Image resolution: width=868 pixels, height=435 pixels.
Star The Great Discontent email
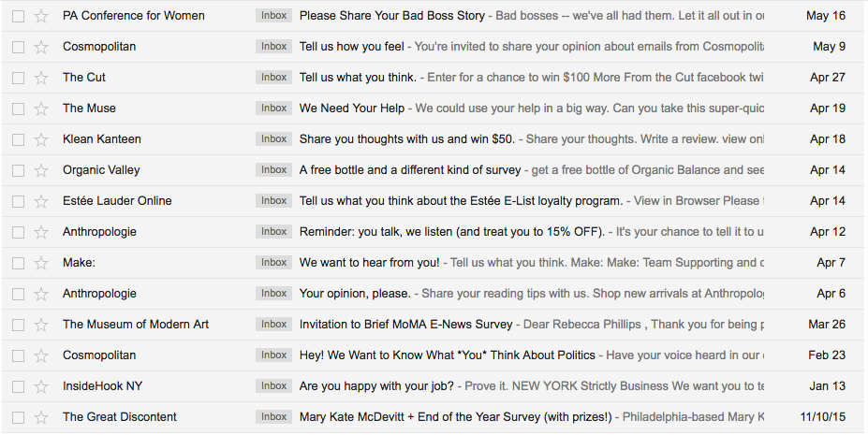pyautogui.click(x=41, y=417)
